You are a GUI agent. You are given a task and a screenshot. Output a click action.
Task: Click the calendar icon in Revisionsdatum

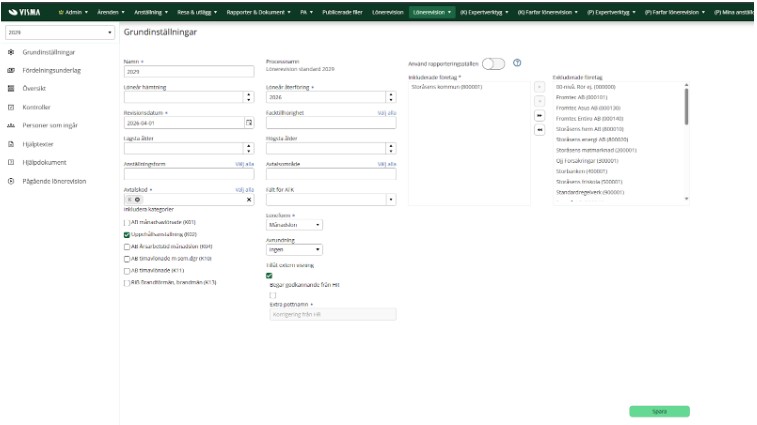click(x=249, y=122)
